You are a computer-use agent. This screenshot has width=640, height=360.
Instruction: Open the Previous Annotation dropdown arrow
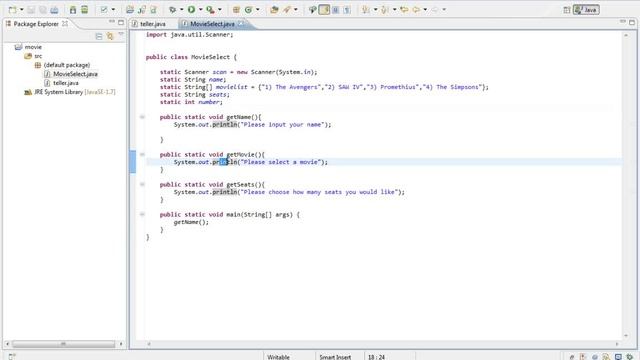[x=394, y=9]
